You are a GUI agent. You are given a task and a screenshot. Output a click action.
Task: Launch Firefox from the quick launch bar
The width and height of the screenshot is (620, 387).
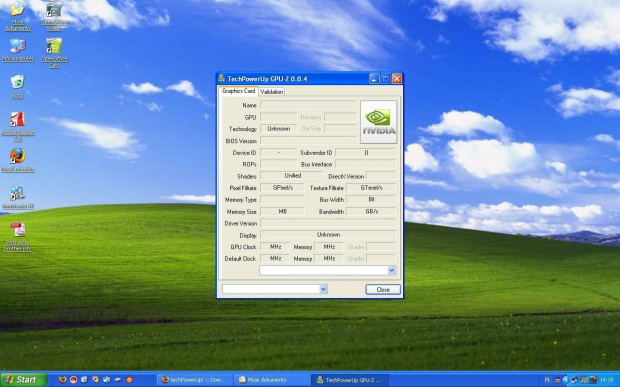coord(62,379)
